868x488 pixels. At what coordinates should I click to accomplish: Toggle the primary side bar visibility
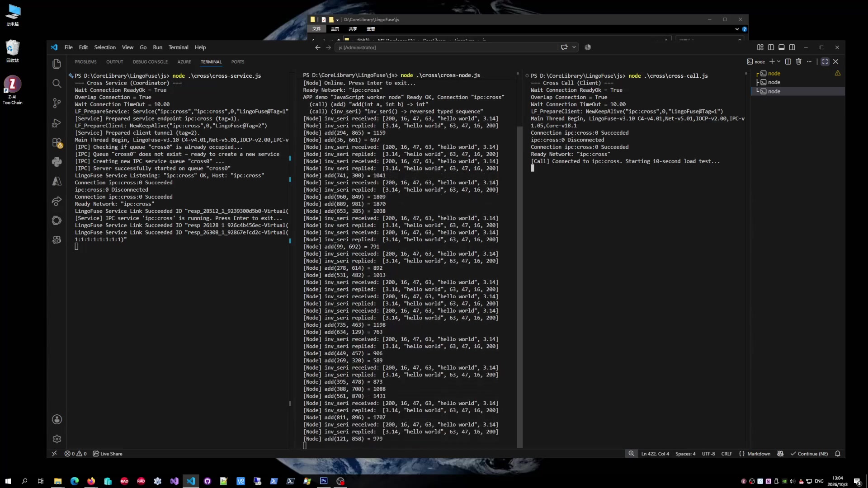click(771, 47)
